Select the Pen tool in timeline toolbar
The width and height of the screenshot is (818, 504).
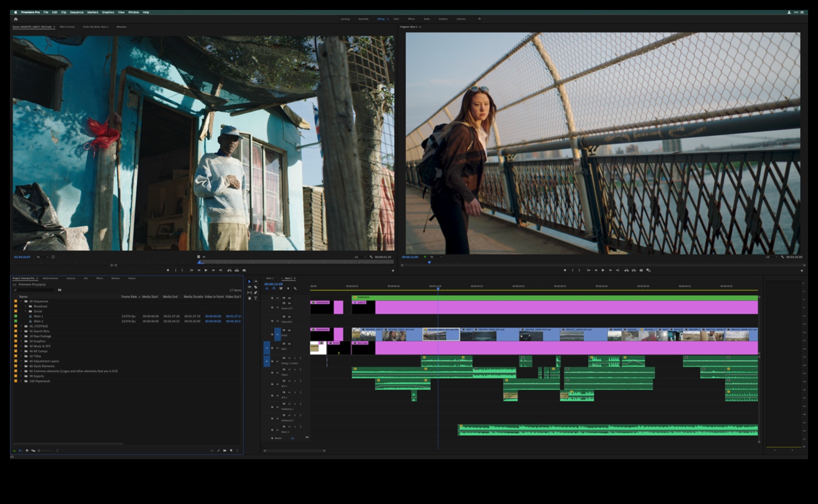coord(255,293)
